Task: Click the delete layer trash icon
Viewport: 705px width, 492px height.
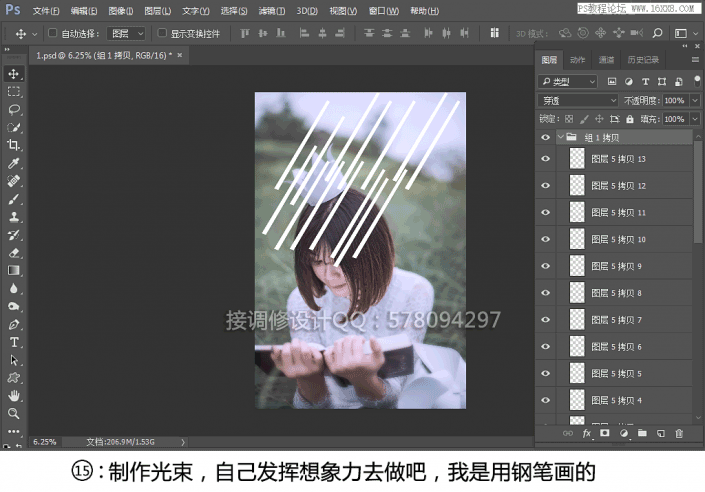Action: tap(679, 433)
